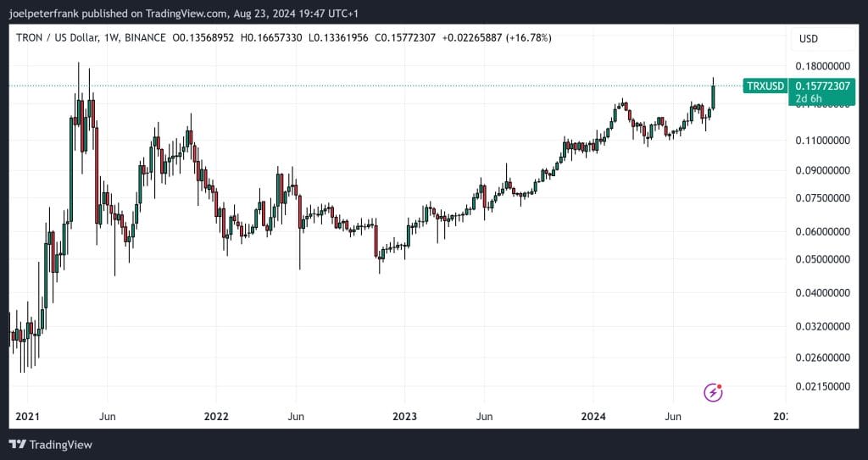The width and height of the screenshot is (868, 460).
Task: Click the purple lightning bolt event icon
Action: click(714, 392)
